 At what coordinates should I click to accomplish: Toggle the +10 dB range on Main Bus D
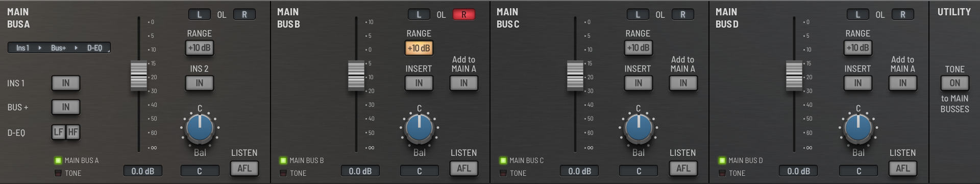pyautogui.click(x=858, y=48)
